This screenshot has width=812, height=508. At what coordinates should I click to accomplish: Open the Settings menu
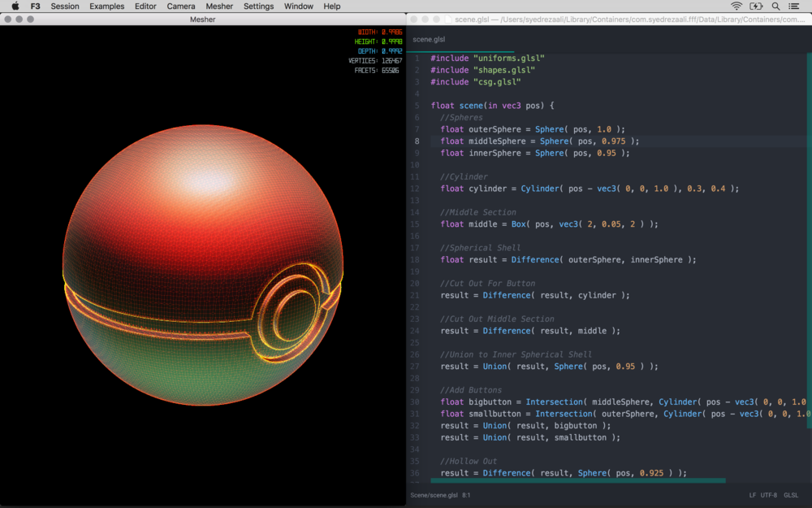259,6
